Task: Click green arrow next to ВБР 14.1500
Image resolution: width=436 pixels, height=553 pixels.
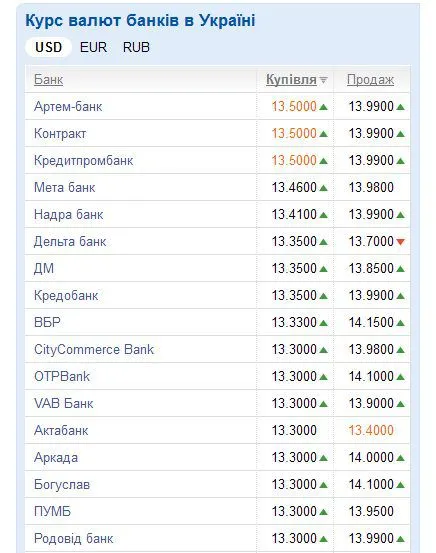Action: [400, 323]
